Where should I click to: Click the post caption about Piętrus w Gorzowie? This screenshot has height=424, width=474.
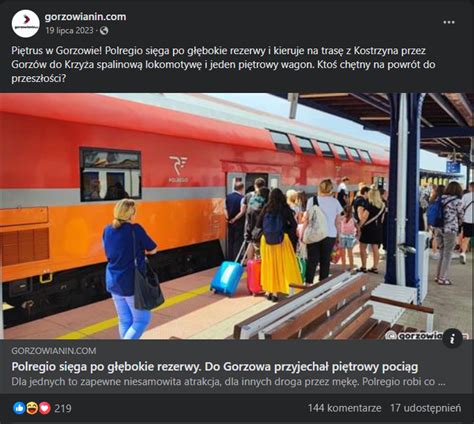pyautogui.click(x=223, y=65)
